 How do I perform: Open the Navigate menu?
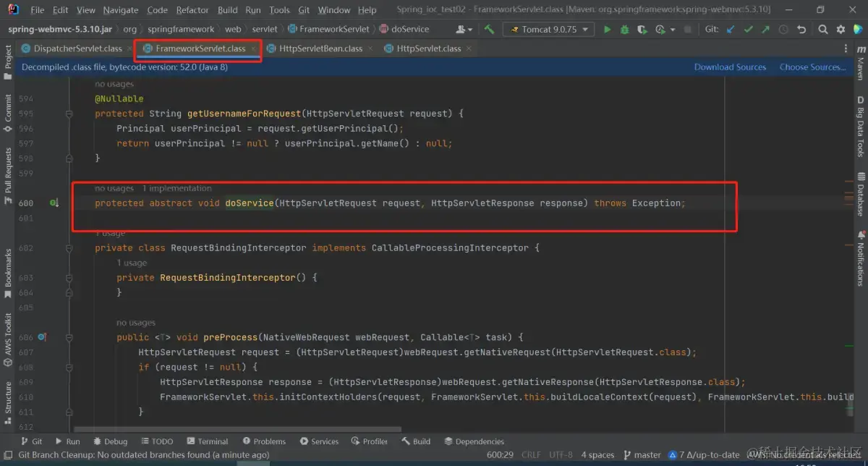coord(120,10)
